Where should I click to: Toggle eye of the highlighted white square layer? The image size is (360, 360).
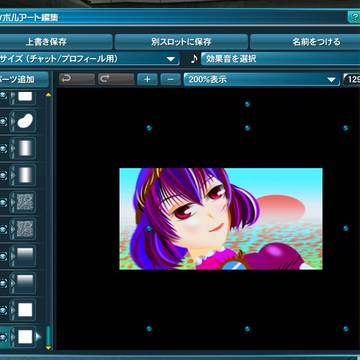click(3, 337)
